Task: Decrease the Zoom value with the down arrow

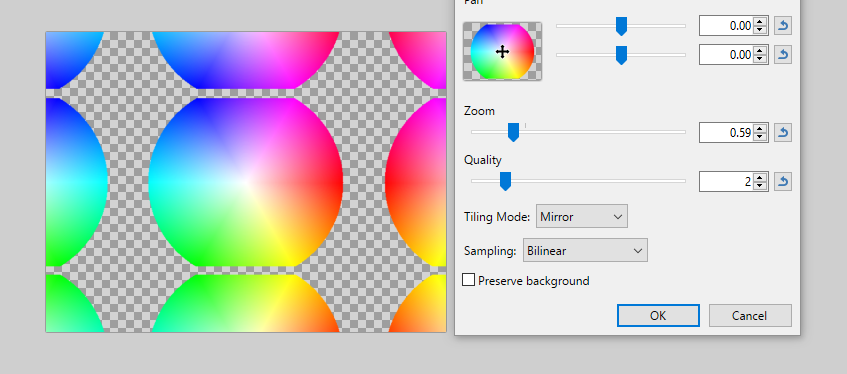Action: click(760, 137)
